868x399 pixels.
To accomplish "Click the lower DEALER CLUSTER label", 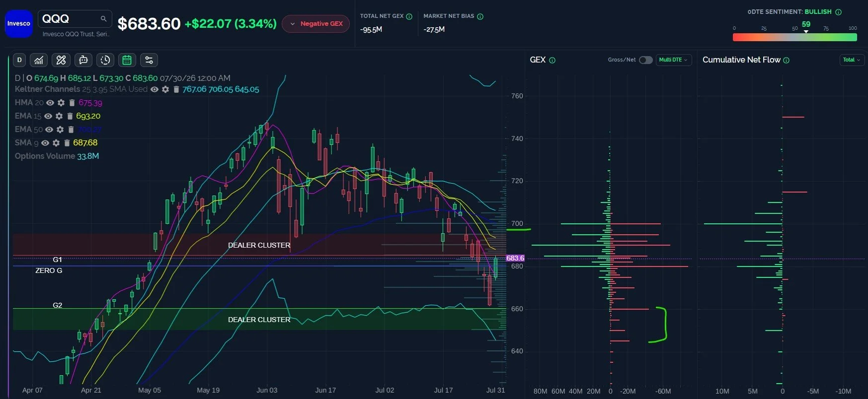I will pos(259,320).
